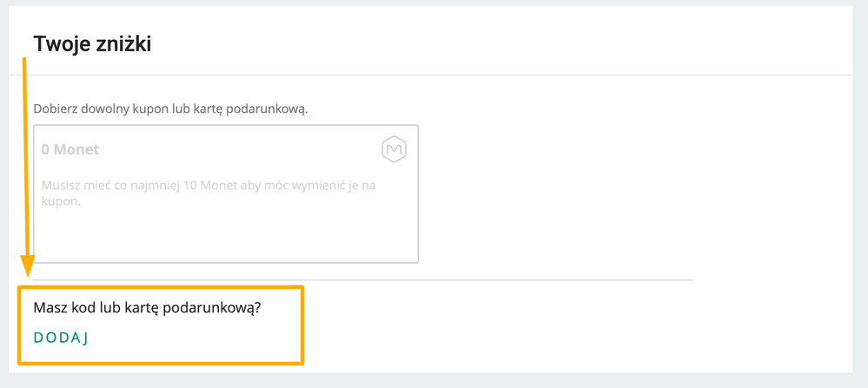Click the divider line above gift card question

point(363,279)
